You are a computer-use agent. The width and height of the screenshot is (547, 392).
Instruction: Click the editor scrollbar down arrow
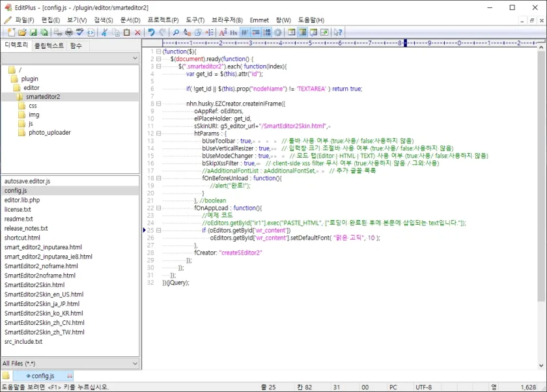click(x=541, y=365)
